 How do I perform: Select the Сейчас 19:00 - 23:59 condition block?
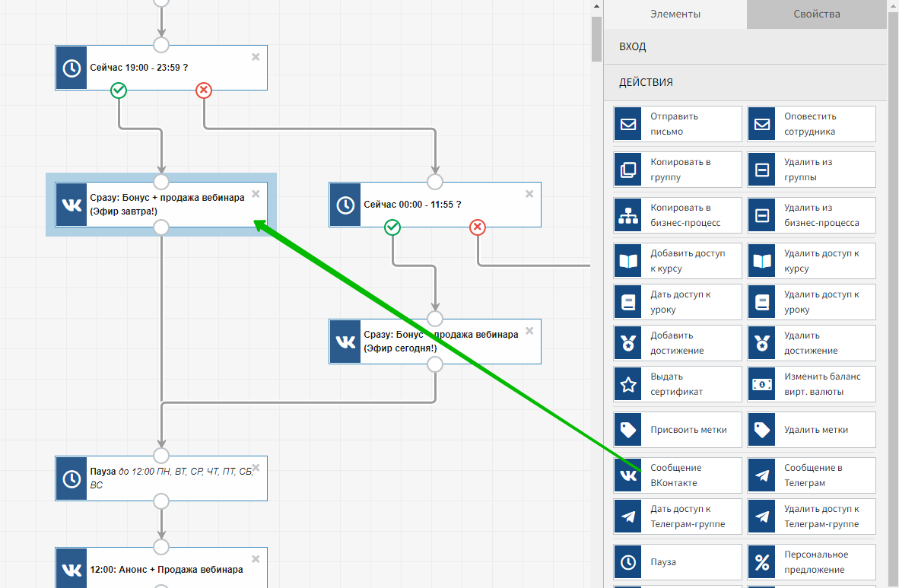click(x=161, y=68)
